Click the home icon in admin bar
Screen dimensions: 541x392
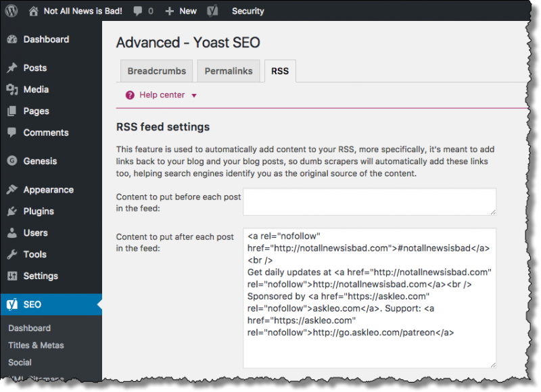[x=33, y=11]
